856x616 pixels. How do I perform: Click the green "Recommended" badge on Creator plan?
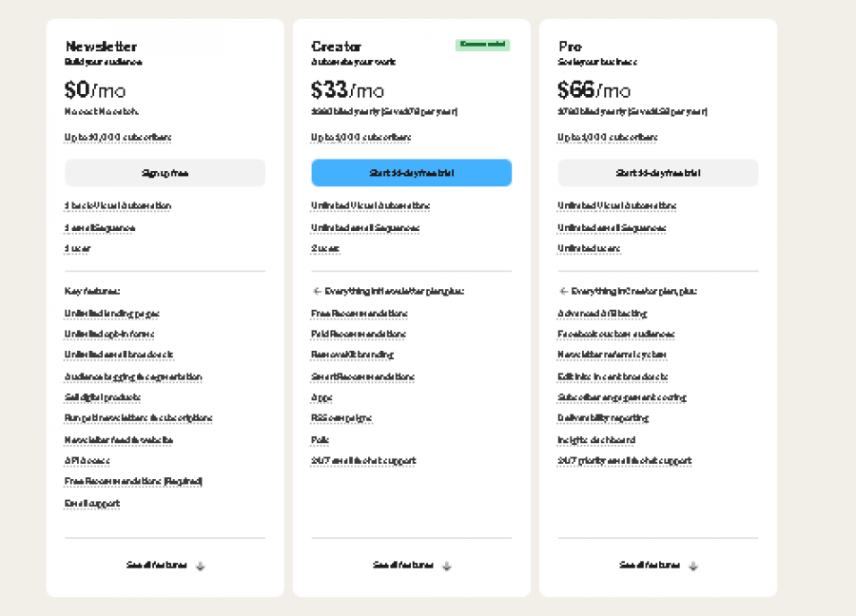482,45
